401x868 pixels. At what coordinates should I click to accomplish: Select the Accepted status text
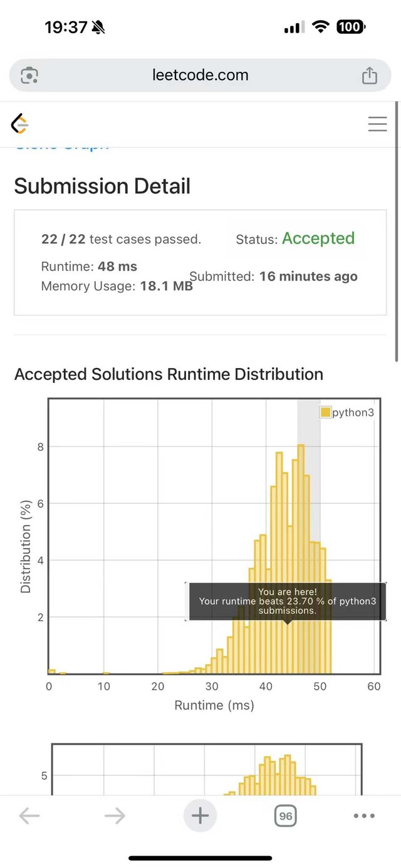click(318, 238)
